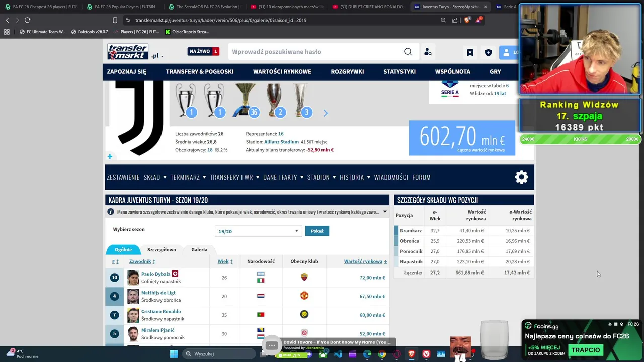This screenshot has height=362, width=644.
Task: Open the season 19/20 dropdown
Action: click(258, 231)
